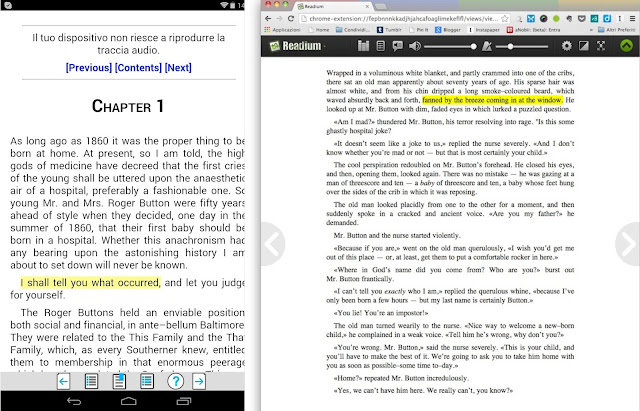
Task: Tap the right arrow page icon in Android reader
Action: [199, 382]
